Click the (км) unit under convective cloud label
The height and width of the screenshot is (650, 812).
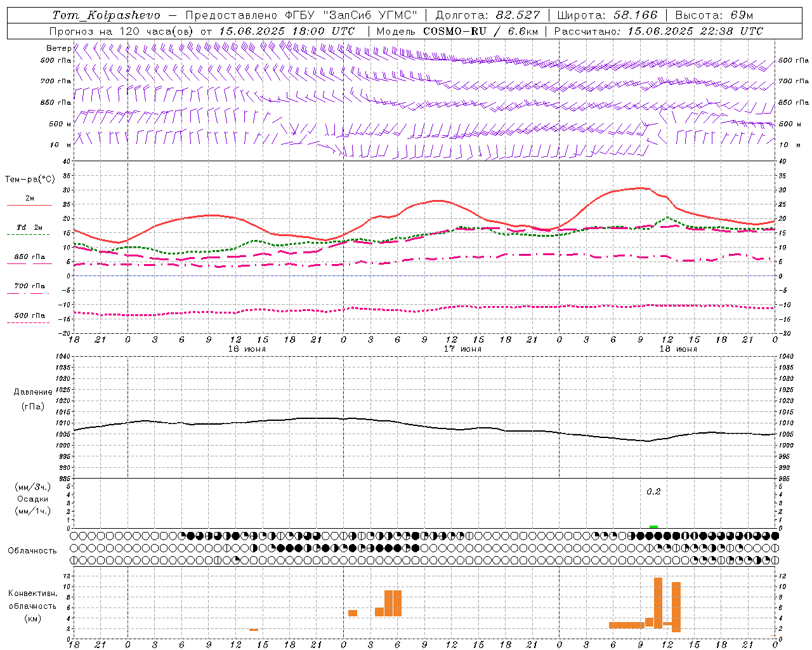coord(33,618)
